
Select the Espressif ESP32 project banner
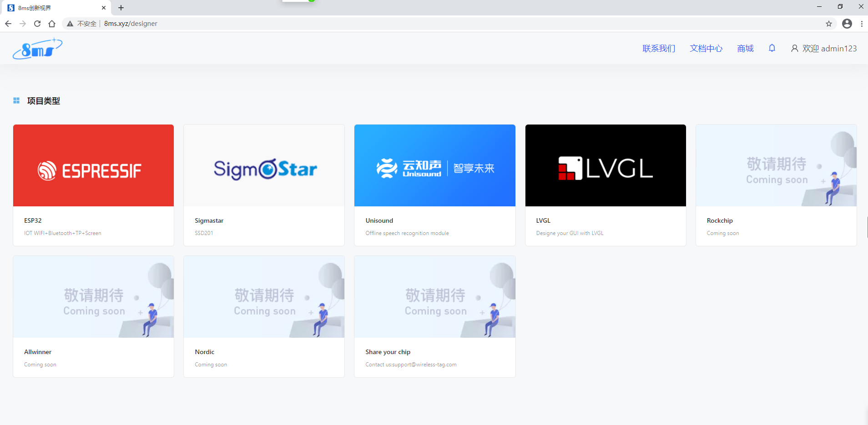(93, 165)
